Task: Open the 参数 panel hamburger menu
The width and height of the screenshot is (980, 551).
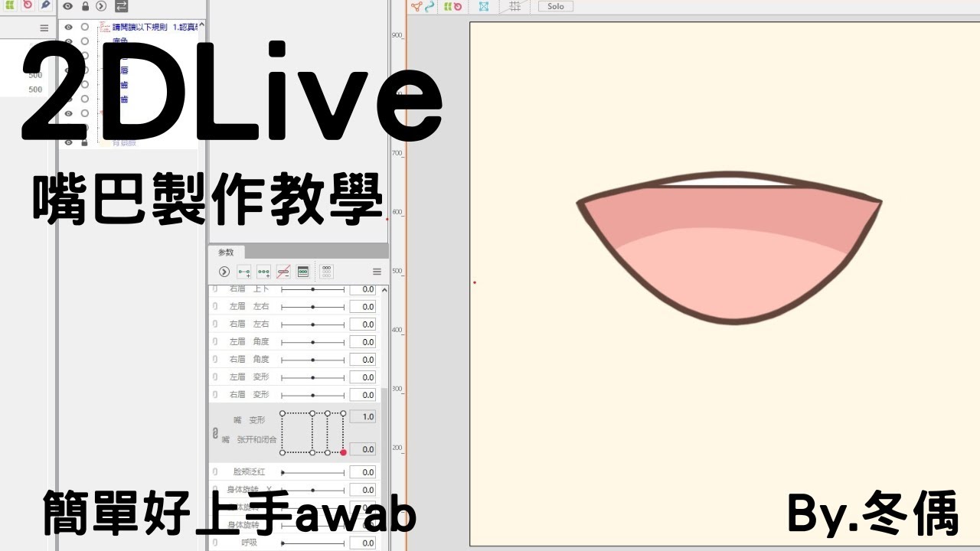Action: [x=377, y=272]
